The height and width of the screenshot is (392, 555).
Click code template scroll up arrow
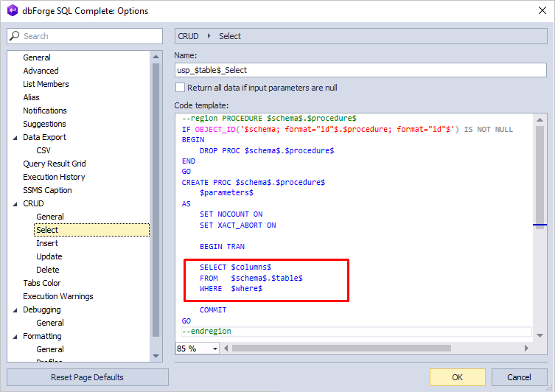(540, 119)
